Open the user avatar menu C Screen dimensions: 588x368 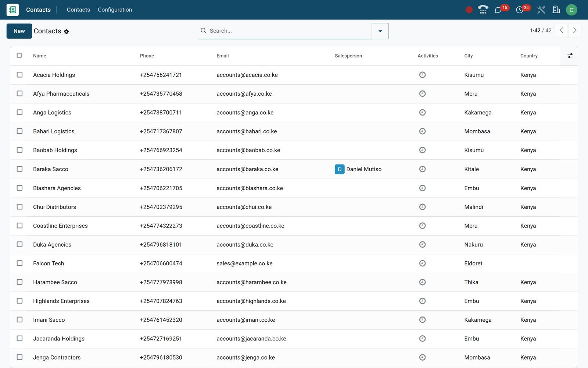[571, 10]
